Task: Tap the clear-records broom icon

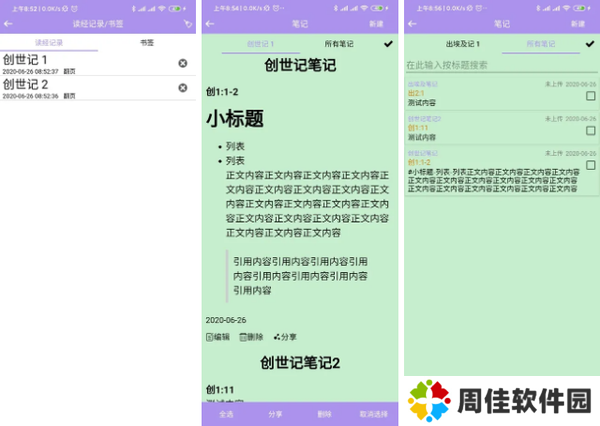Action: pos(188,24)
